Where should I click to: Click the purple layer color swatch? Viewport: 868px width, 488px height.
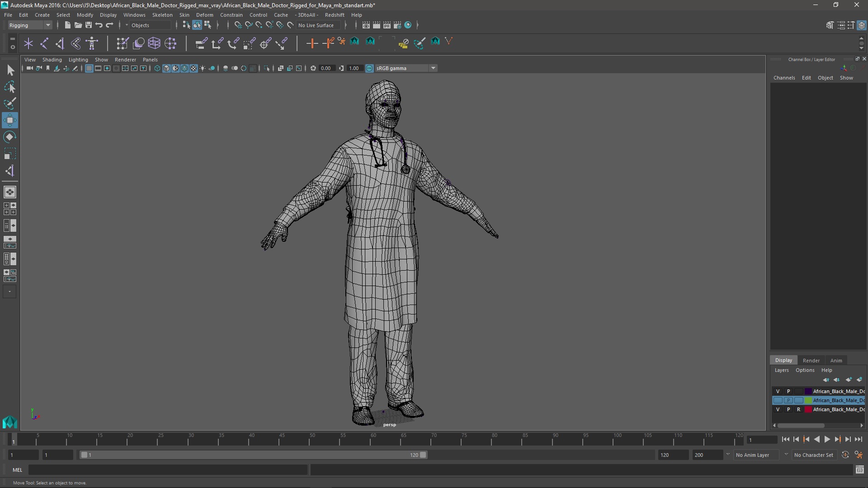point(808,391)
